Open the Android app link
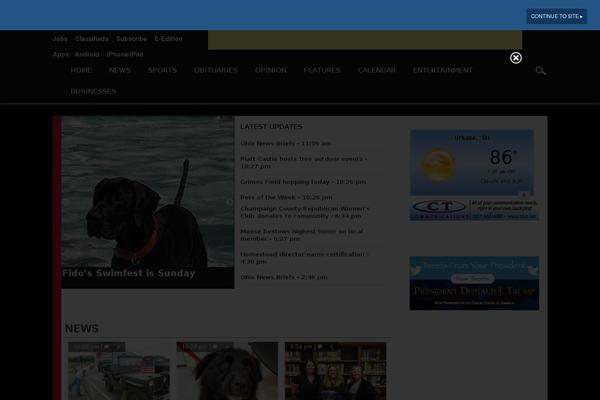 click(x=87, y=54)
